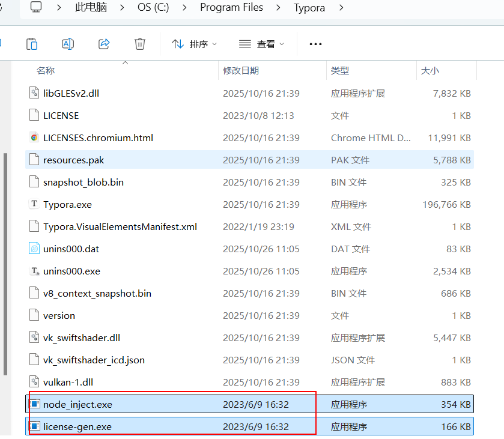
Task: Open the three-dots more options menu
Action: pyautogui.click(x=315, y=44)
